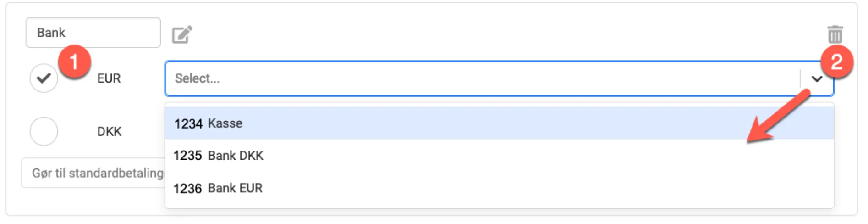
Task: Choose 1234 Kasse from the list
Action: (x=225, y=123)
